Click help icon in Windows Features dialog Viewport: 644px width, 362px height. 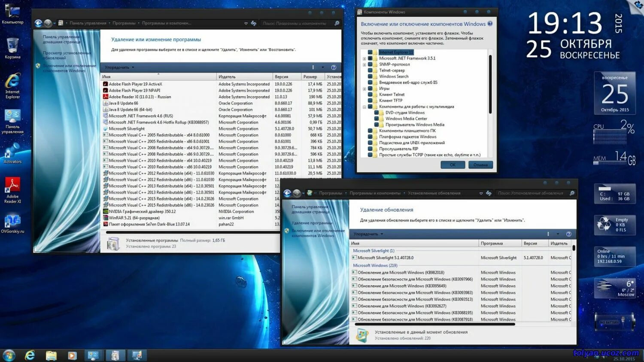coord(490,24)
